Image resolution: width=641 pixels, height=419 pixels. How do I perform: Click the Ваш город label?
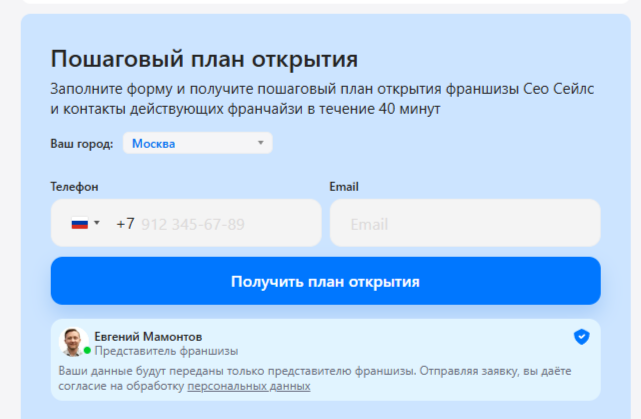coord(81,144)
